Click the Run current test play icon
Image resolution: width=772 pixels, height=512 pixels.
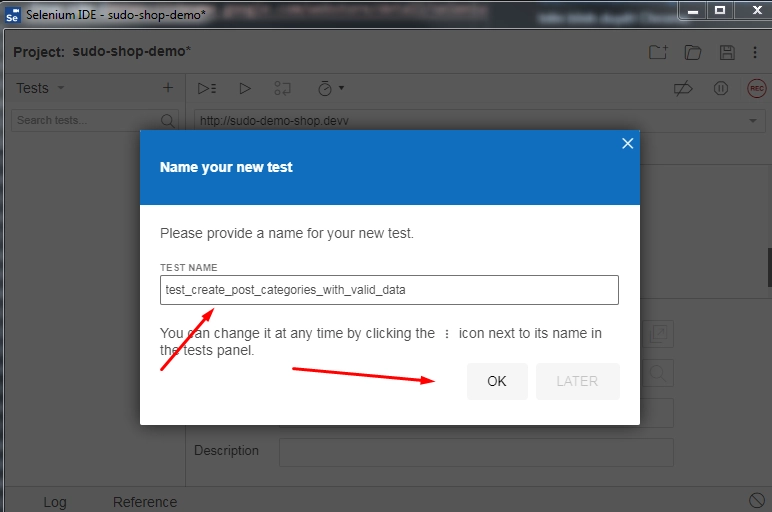[x=245, y=88]
